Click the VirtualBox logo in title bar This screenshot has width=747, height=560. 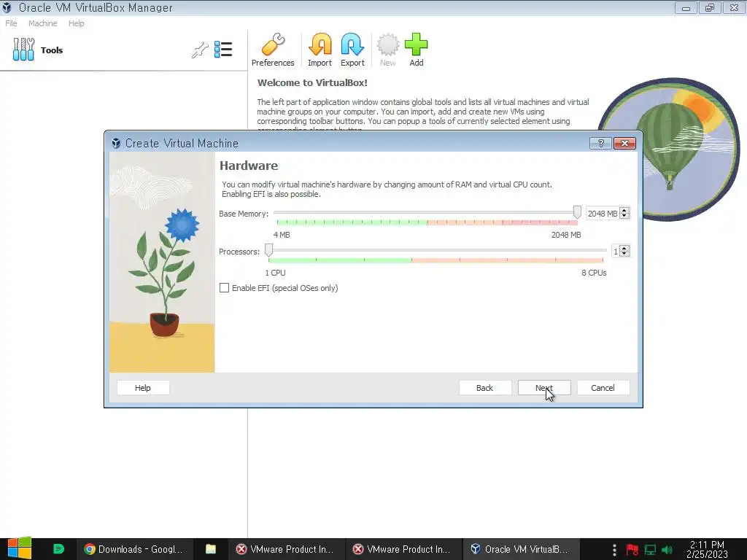[7, 7]
